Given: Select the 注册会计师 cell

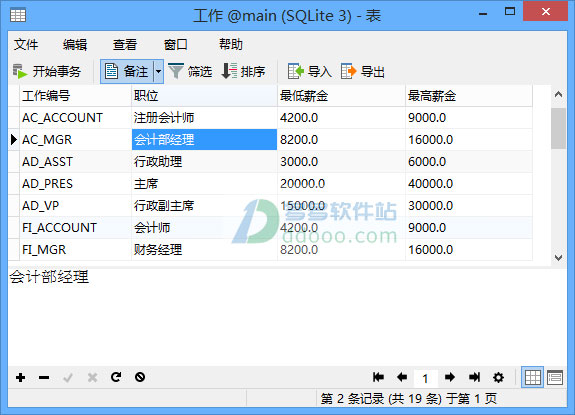Looking at the screenshot, I should tap(204, 118).
